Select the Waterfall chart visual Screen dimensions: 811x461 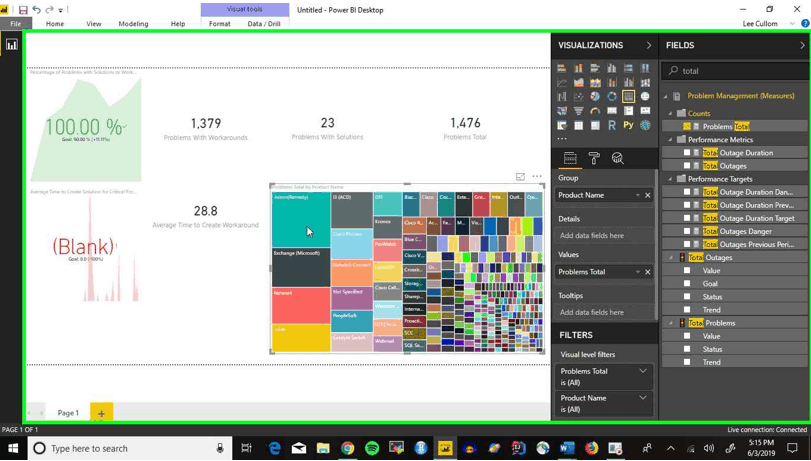(562, 96)
